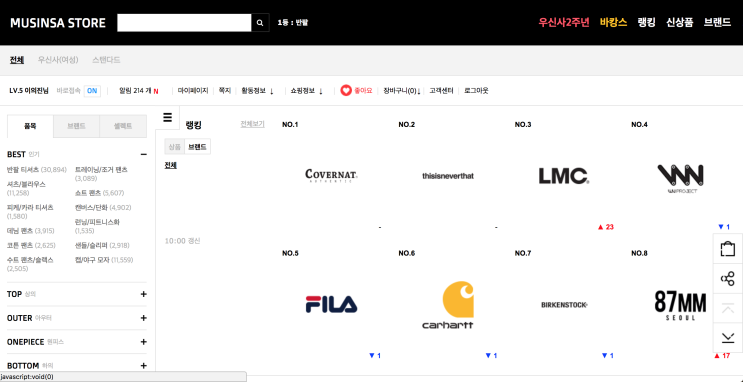Toggle the 바로접속 ON switch
743x382 pixels.
(92, 91)
